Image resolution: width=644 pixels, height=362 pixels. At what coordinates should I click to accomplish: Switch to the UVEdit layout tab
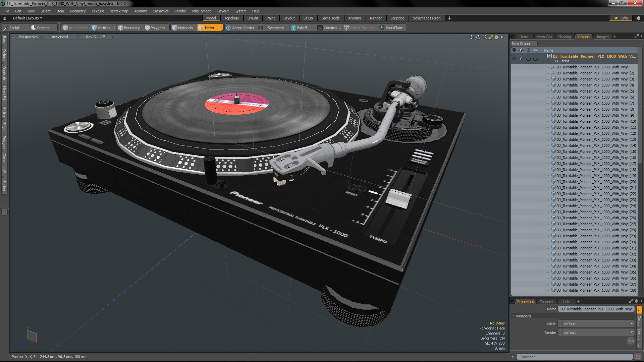253,18
